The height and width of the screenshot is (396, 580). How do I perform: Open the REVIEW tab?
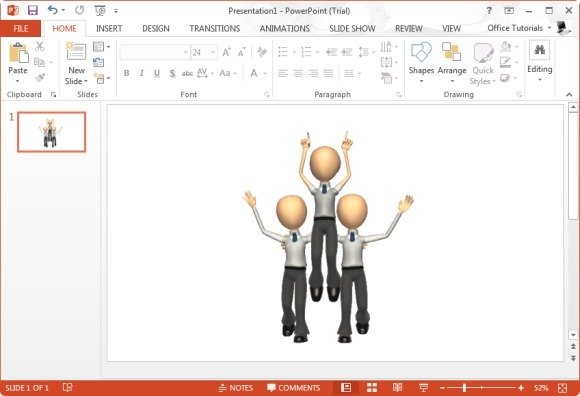click(x=408, y=28)
